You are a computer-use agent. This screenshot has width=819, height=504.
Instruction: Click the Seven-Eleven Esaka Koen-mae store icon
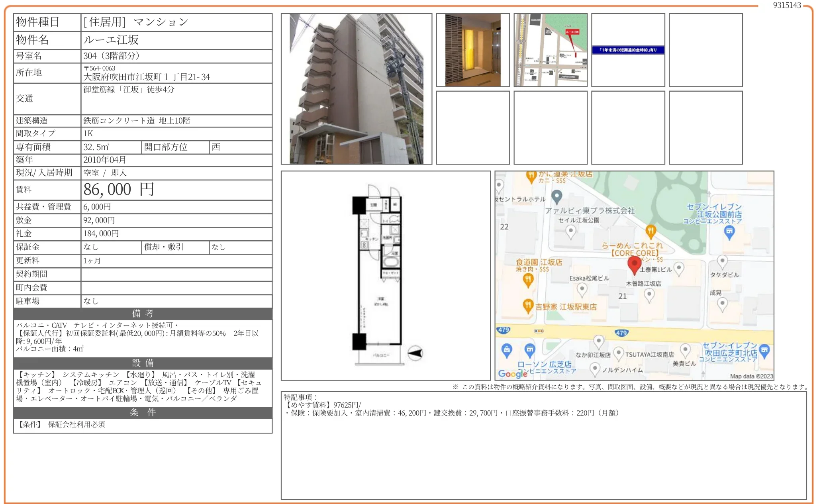pos(729,231)
